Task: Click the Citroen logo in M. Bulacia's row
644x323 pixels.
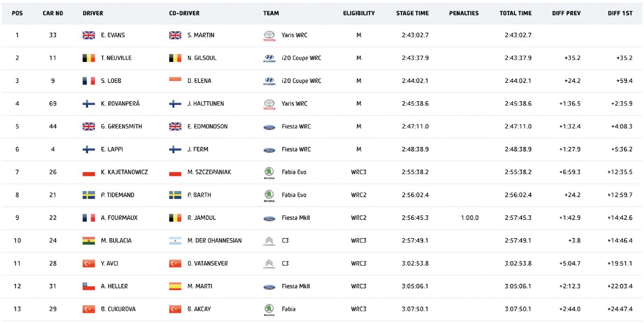Action: (x=269, y=241)
